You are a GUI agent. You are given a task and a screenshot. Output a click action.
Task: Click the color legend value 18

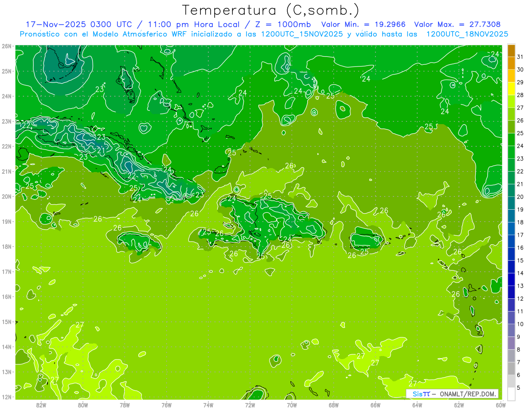[520, 222]
